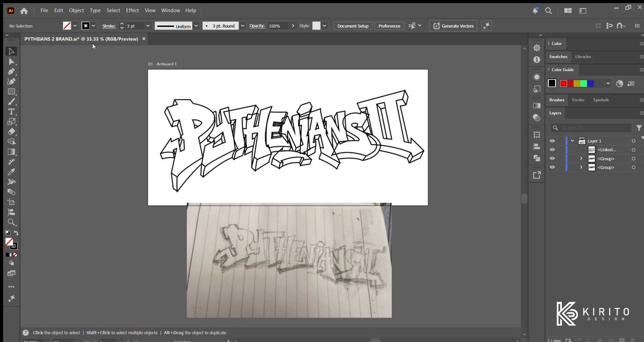
Task: Click the Generate Vectors button
Action: (453, 26)
